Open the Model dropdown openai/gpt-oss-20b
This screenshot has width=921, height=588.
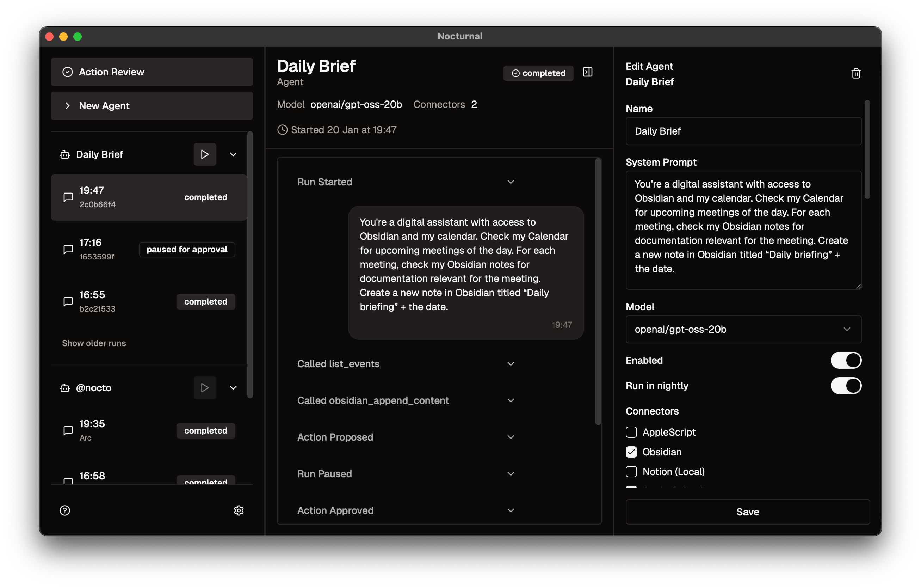pos(743,329)
